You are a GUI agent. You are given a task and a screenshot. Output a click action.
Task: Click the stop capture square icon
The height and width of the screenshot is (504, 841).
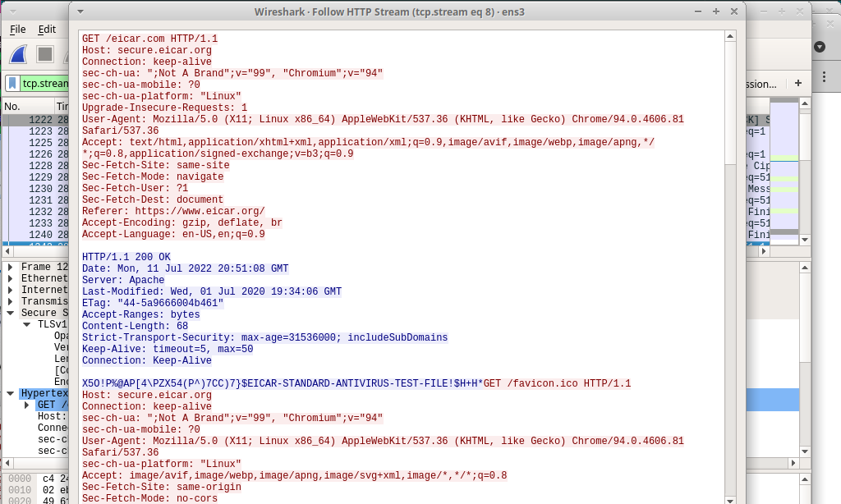click(x=44, y=54)
